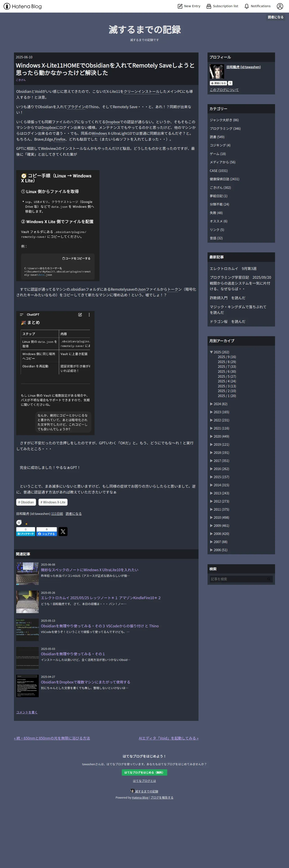Add a Hatena star to the article
This screenshot has height=868, width=289.
(x=19, y=523)
